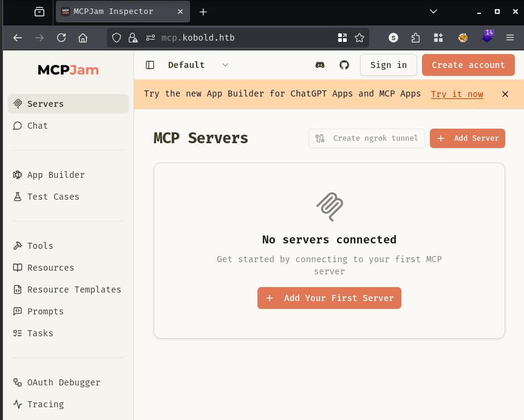This screenshot has width=524, height=420.
Task: Go to Chat in the sidebar
Action: pos(68,126)
